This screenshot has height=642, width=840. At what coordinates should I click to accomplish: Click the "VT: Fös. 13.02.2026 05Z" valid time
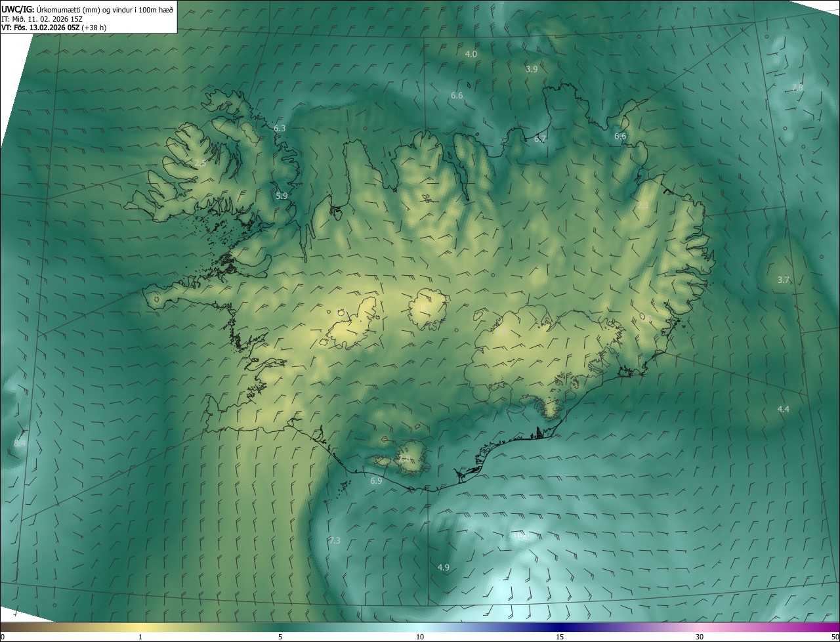tap(41, 28)
